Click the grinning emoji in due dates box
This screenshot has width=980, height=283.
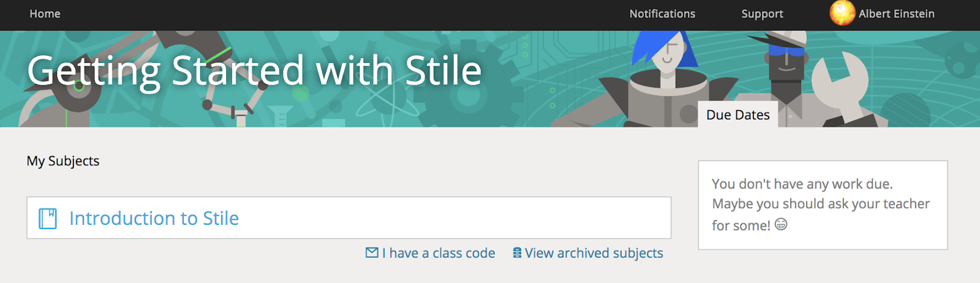[x=781, y=224]
